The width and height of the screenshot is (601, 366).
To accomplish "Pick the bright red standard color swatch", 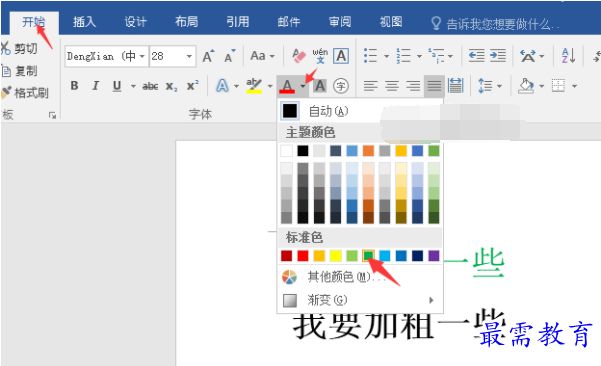I will pos(303,255).
